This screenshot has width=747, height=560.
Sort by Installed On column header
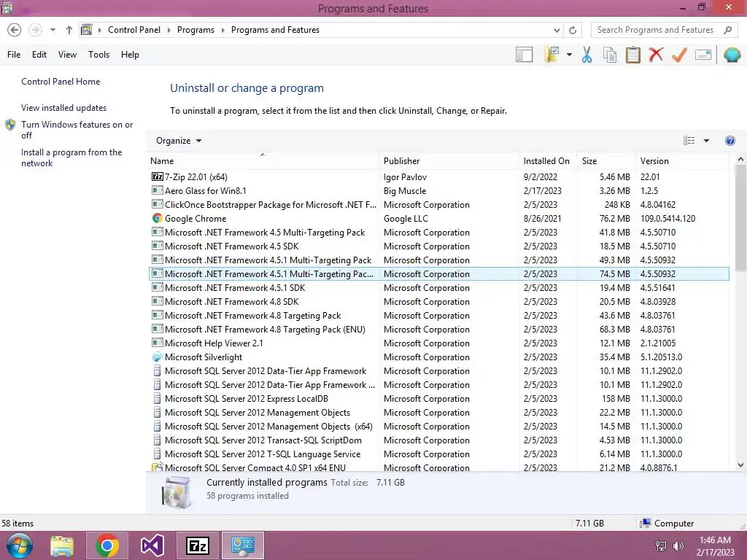[548, 161]
